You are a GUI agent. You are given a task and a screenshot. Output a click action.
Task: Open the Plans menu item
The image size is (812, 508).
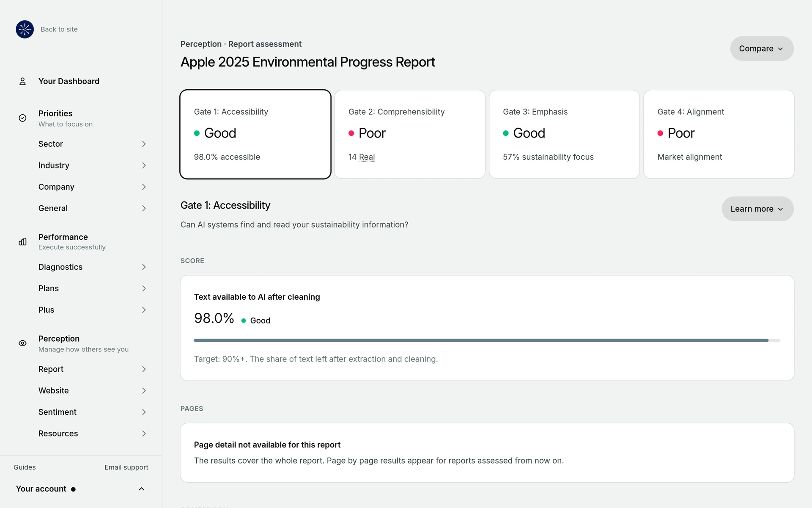[49, 288]
